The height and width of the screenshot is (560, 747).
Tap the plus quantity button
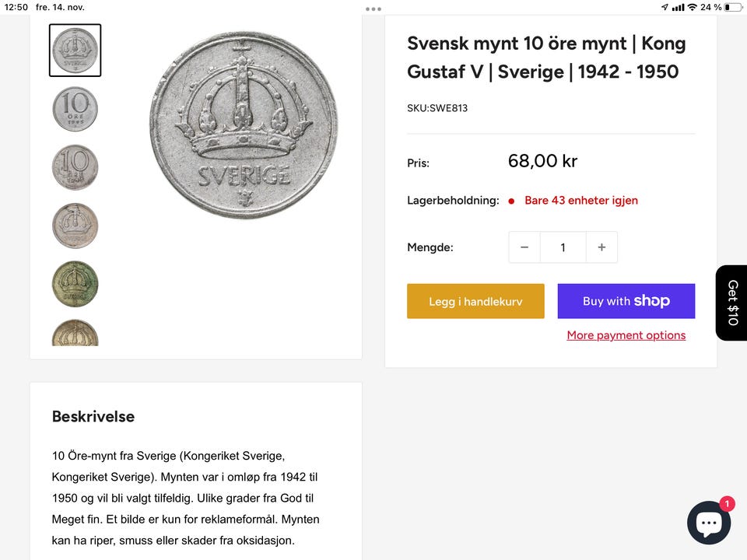pyautogui.click(x=601, y=247)
